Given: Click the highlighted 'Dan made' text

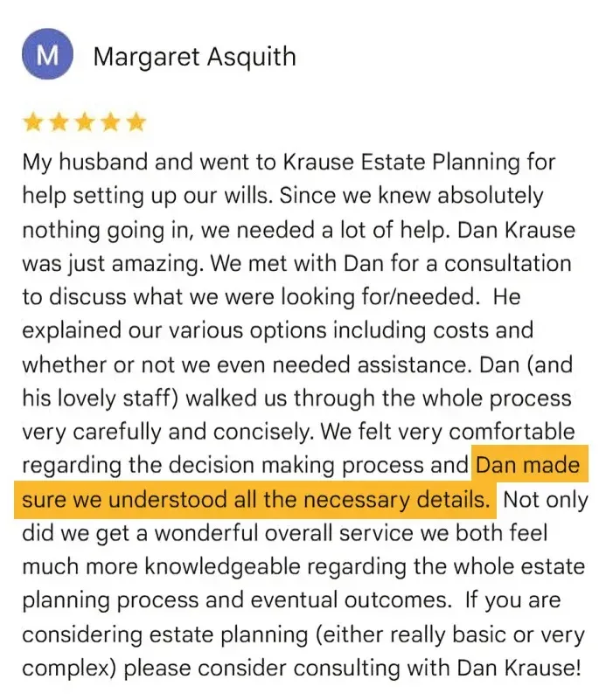Looking at the screenshot, I should (x=528, y=465).
